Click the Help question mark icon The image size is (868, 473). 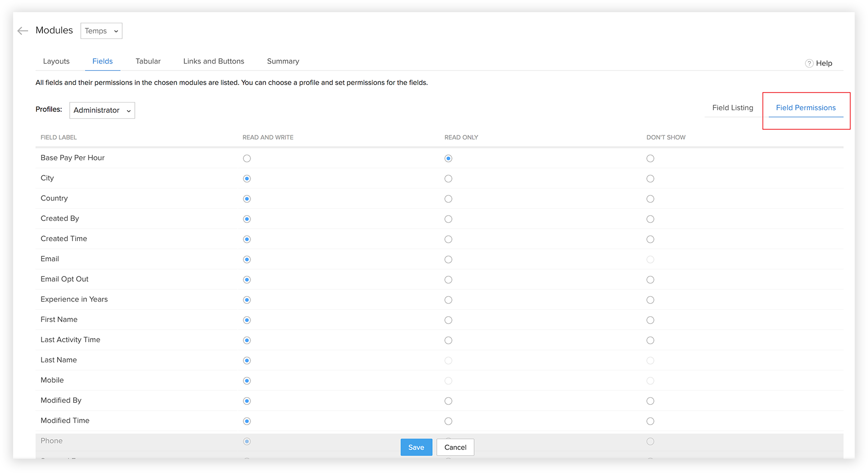coord(809,63)
